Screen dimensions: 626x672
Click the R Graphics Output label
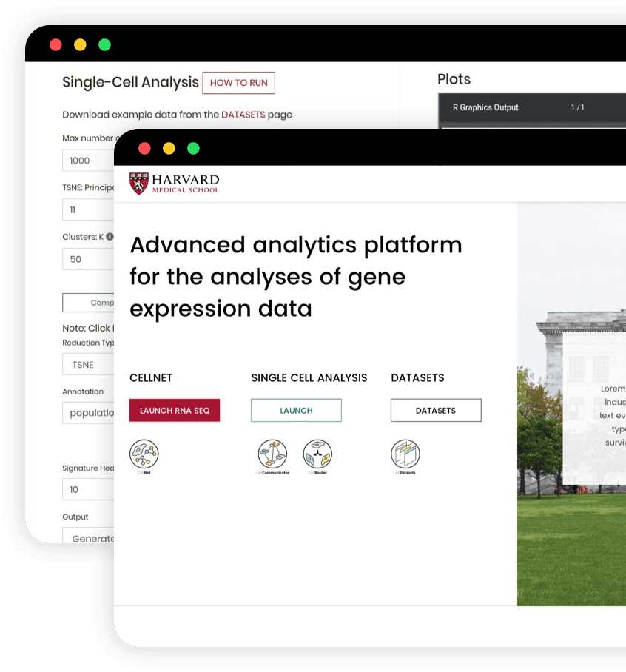(485, 107)
